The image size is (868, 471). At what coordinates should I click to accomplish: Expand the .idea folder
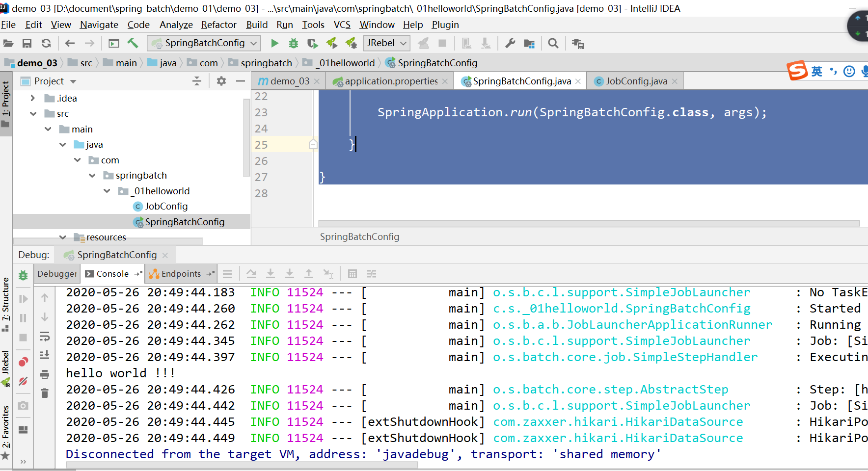[x=32, y=98]
